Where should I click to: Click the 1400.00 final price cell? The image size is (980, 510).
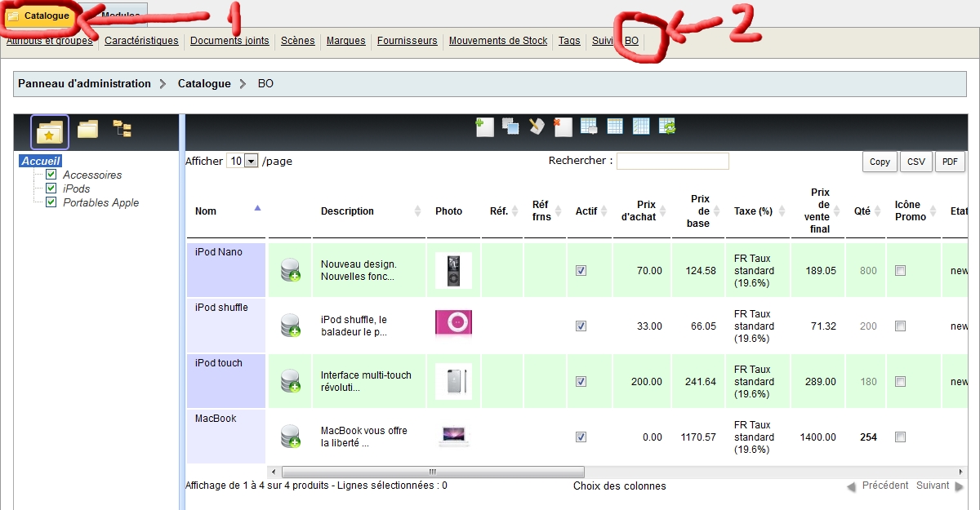817,437
